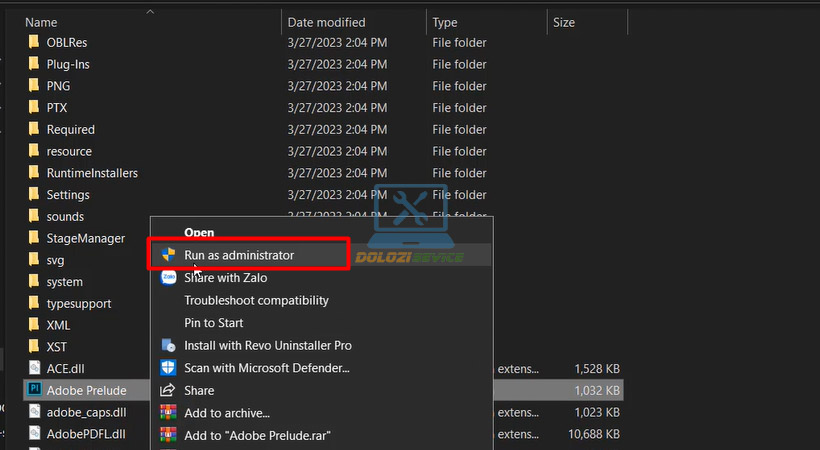Click the Adobe Prelude application icon
Image resolution: width=820 pixels, height=450 pixels.
click(33, 390)
